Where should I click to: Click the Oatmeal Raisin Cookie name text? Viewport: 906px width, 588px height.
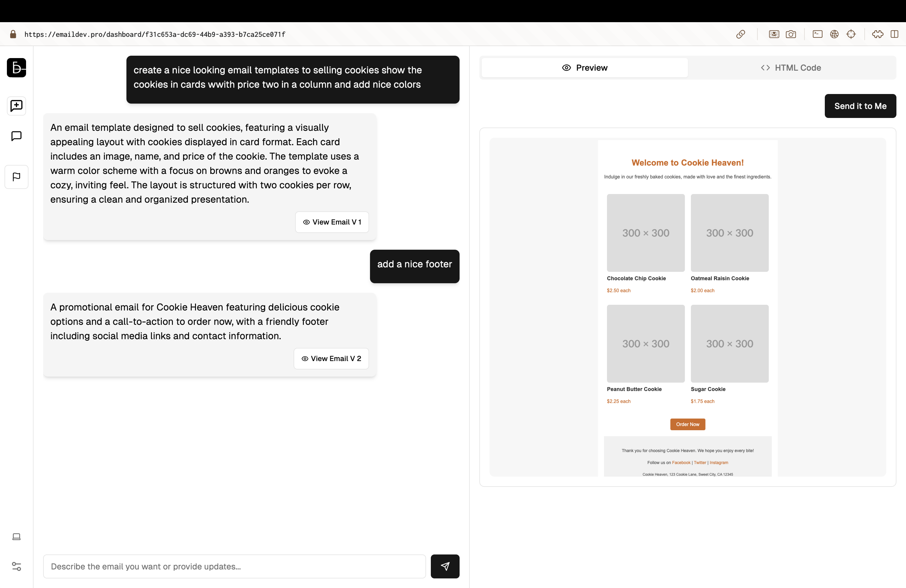[720, 278]
